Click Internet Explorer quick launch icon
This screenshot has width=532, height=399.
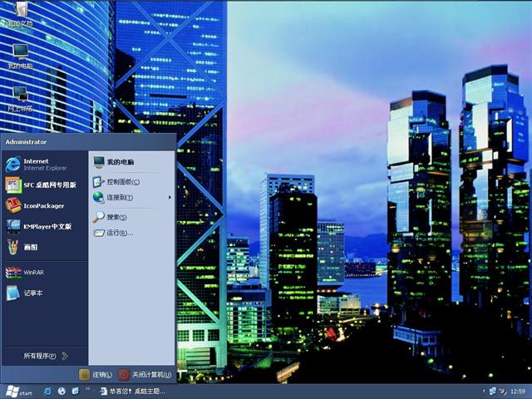pyautogui.click(x=48, y=392)
